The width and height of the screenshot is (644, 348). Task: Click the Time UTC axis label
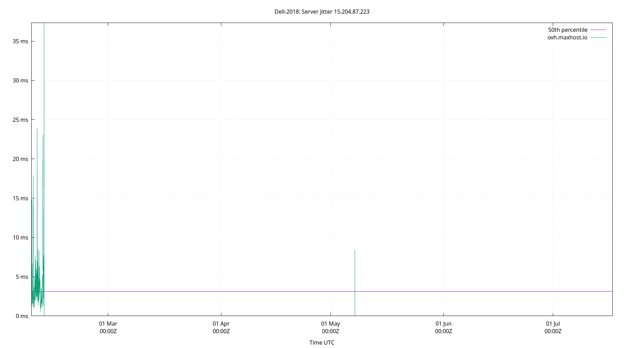322,342
